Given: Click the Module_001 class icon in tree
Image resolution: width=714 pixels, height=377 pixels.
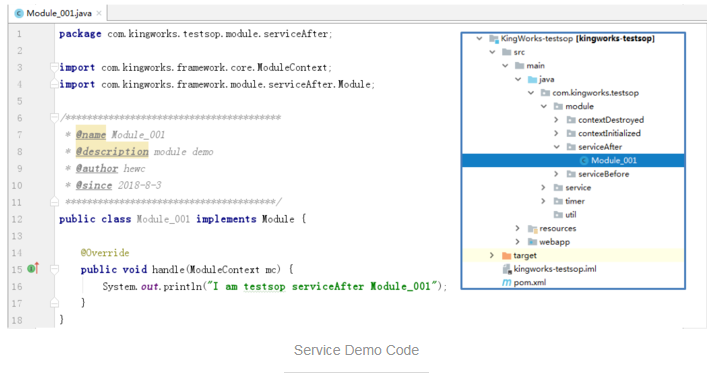Looking at the screenshot, I should 584,160.
